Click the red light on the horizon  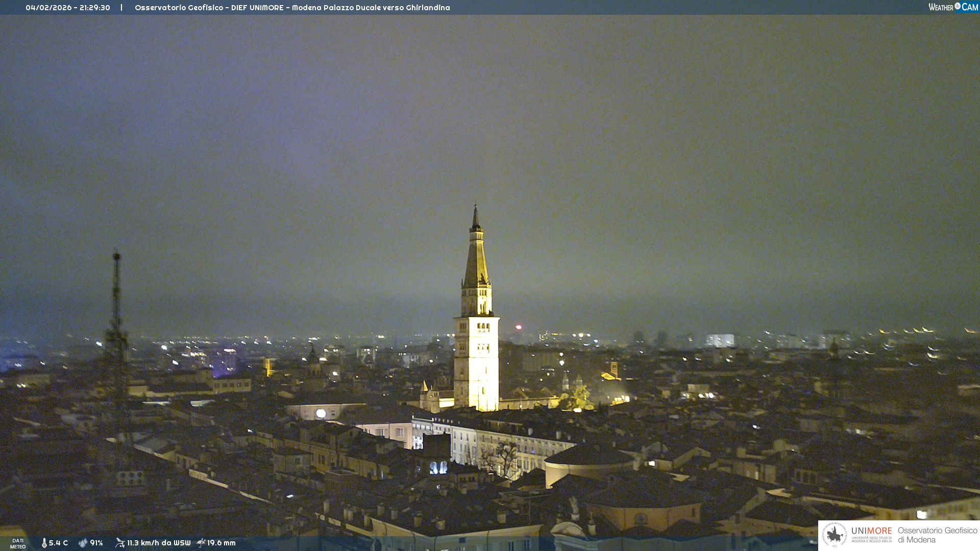[519, 327]
